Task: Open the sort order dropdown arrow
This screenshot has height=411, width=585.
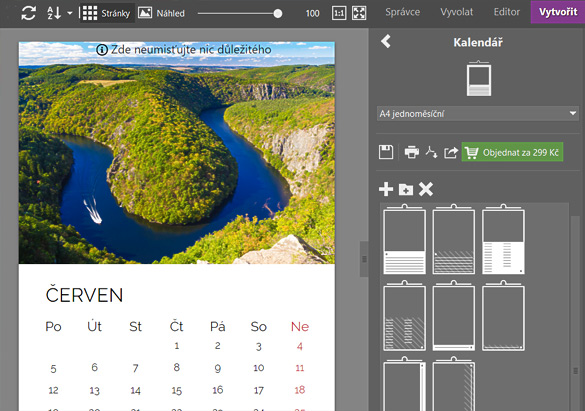Action: point(70,13)
